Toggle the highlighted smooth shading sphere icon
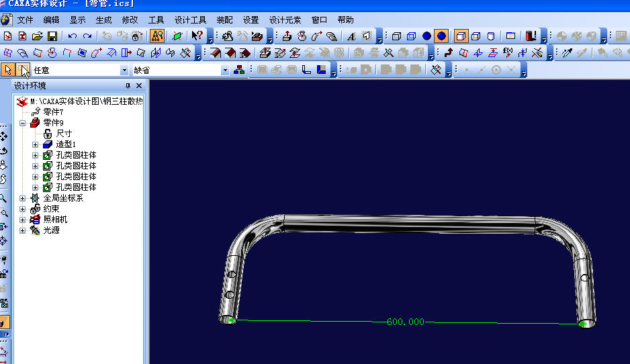This screenshot has width=630, height=364. click(x=441, y=36)
